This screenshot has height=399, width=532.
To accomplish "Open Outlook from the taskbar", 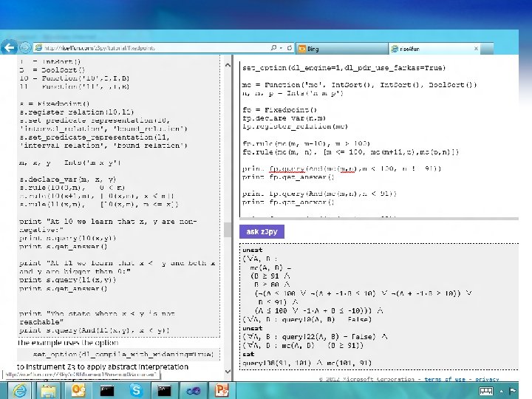I will [x=78, y=391].
